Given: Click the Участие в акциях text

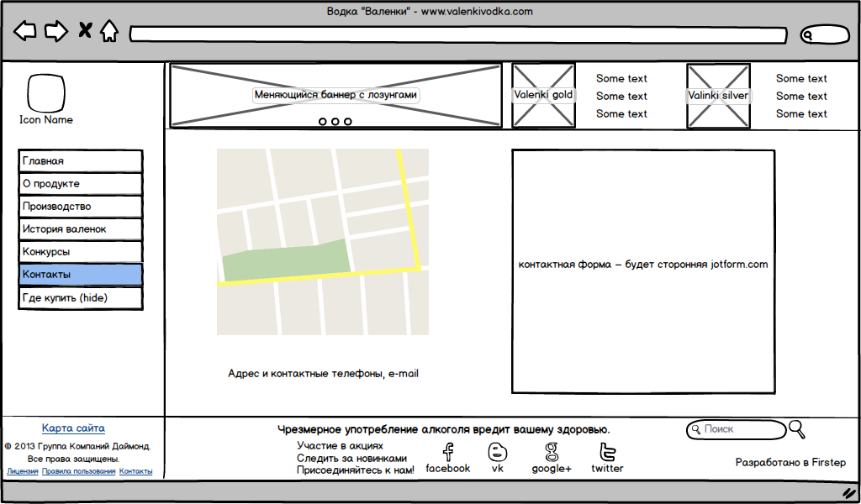Looking at the screenshot, I should [x=340, y=446].
